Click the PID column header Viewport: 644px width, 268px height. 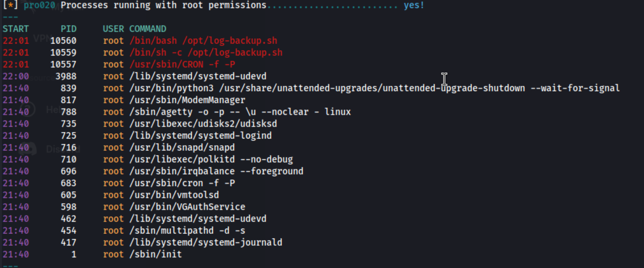[x=69, y=29]
